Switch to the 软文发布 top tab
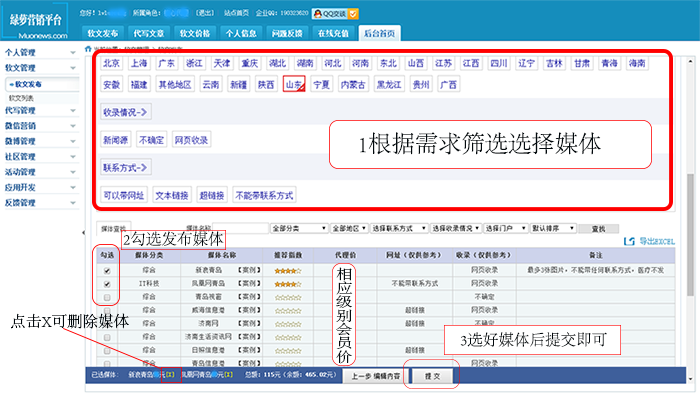 [103, 33]
